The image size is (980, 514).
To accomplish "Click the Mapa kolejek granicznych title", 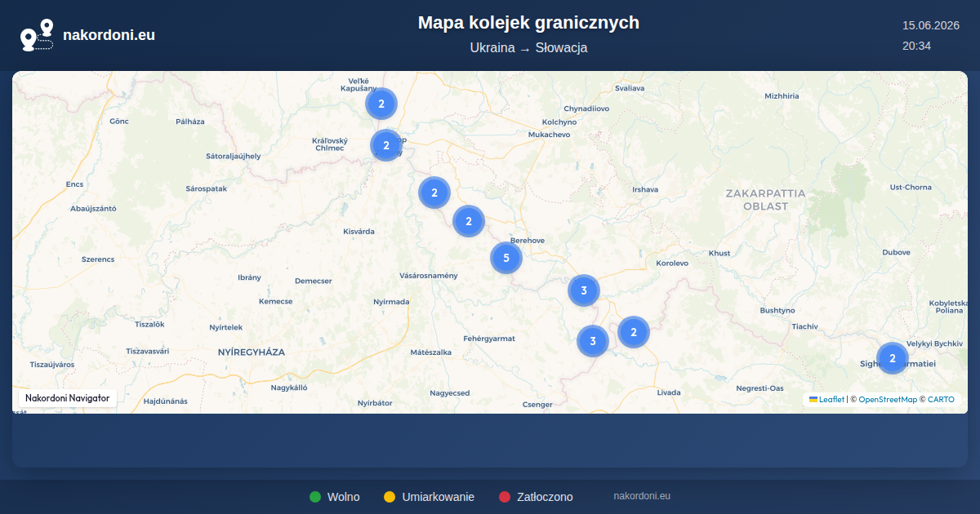I will click(528, 23).
